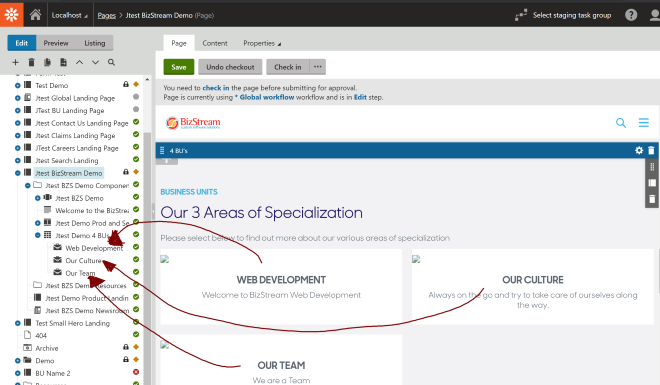This screenshot has width=660, height=385.
Task: Open tree search magnifier icon
Action: 111,62
